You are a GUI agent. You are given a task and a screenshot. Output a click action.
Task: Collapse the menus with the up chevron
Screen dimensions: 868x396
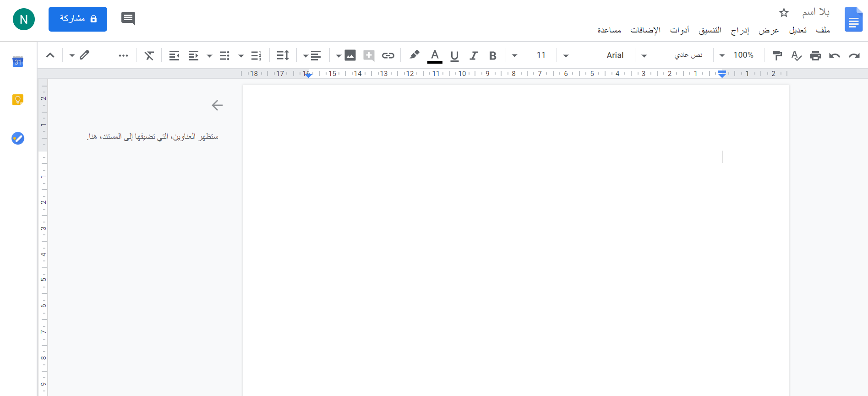[50, 55]
